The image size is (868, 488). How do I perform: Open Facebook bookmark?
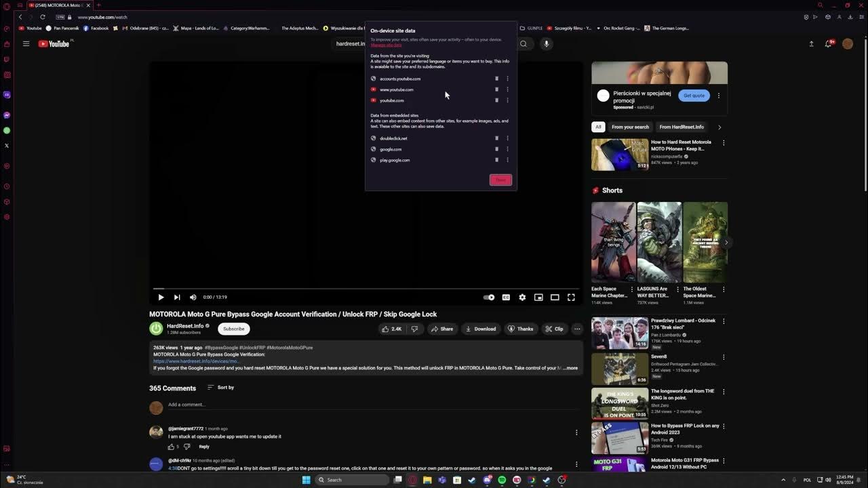[96, 28]
